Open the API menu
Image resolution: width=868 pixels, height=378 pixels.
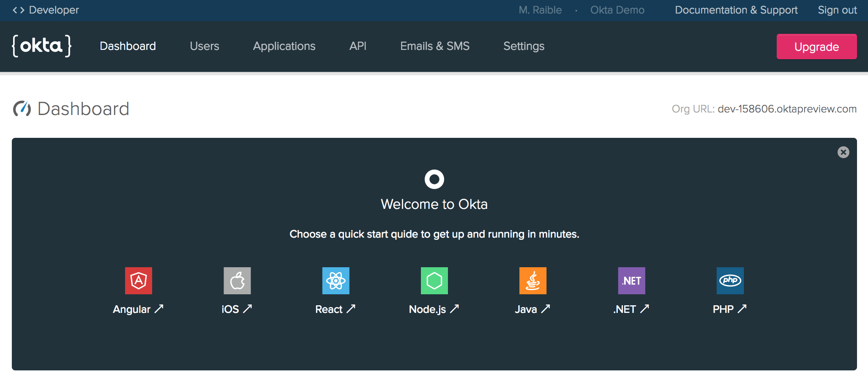[358, 46]
